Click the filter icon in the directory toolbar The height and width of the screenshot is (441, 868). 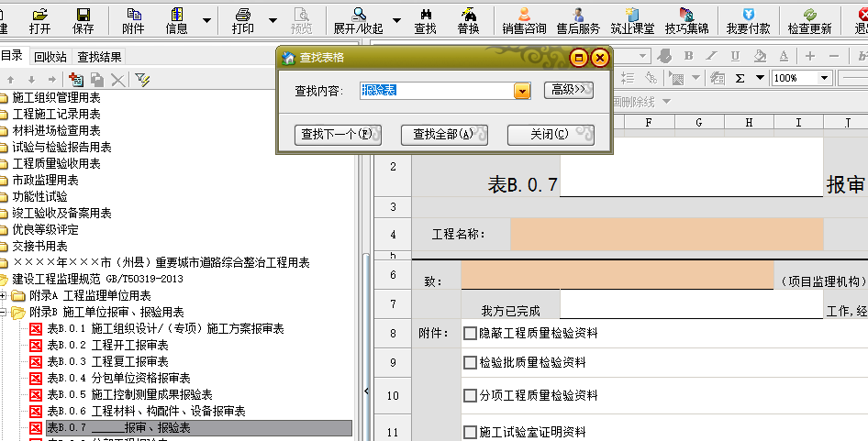pos(142,80)
